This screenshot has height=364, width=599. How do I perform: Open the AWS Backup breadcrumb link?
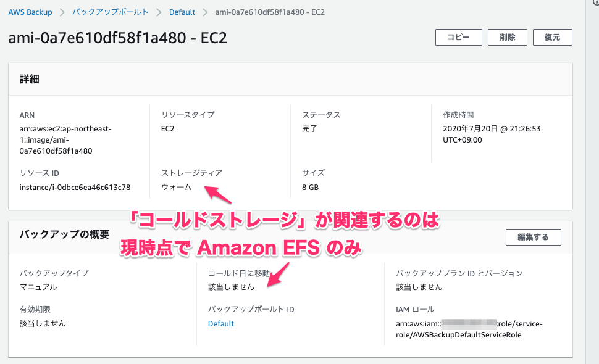[x=30, y=11]
